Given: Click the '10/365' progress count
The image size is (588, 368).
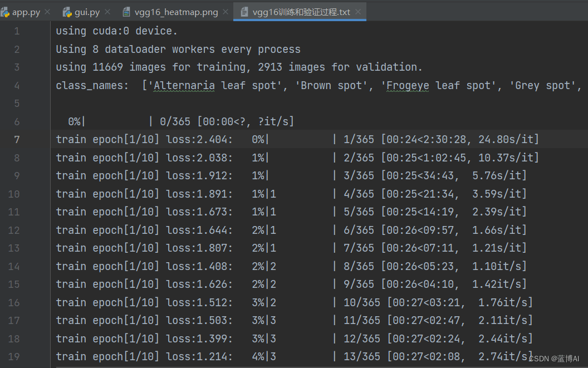Looking at the screenshot, I should 362,302.
